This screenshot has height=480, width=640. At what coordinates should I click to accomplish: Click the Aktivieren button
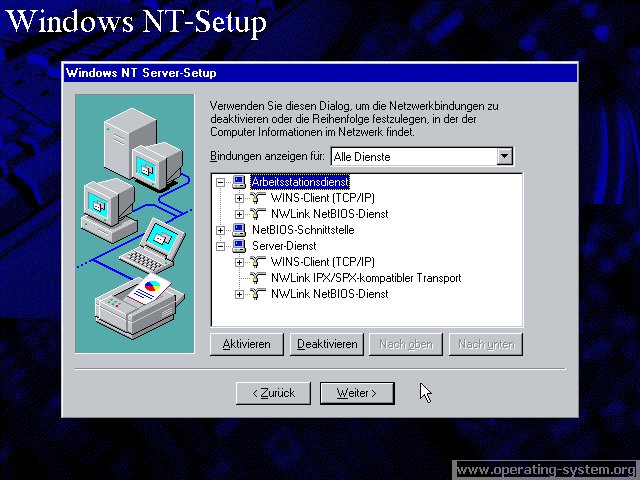(247, 344)
